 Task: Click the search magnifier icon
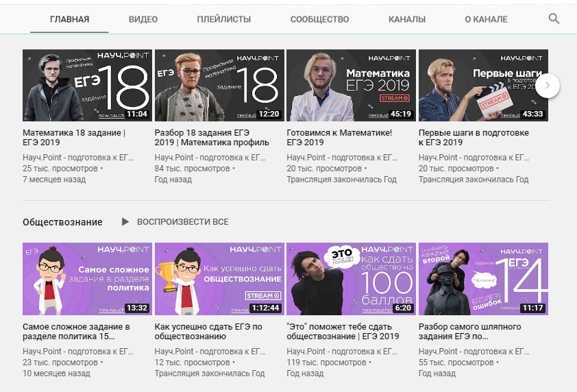554,19
